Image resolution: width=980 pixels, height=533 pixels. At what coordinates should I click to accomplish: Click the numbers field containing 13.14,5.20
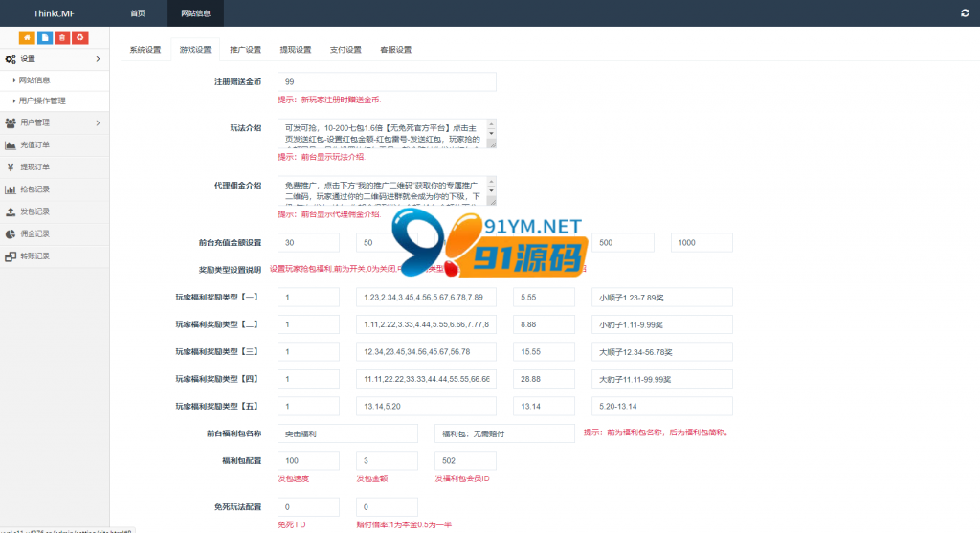click(426, 406)
